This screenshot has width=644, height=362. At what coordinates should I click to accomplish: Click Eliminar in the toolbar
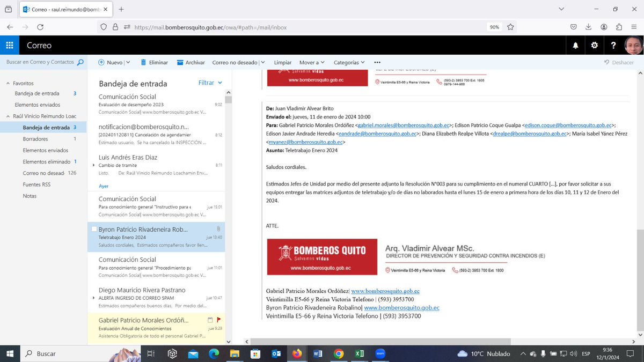(154, 62)
